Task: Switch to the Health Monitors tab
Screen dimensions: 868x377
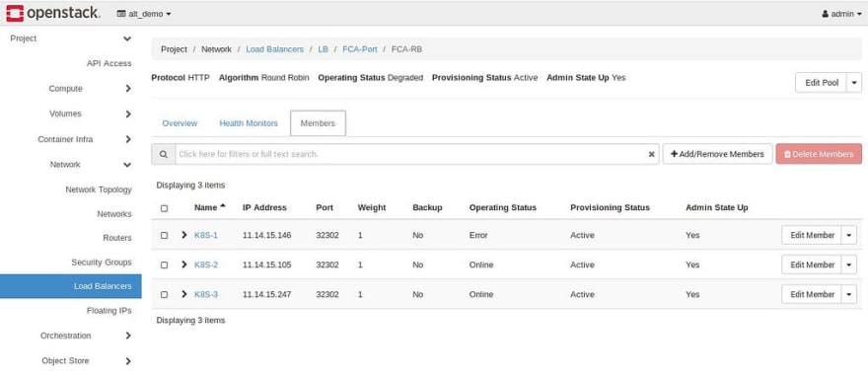Action: [249, 123]
